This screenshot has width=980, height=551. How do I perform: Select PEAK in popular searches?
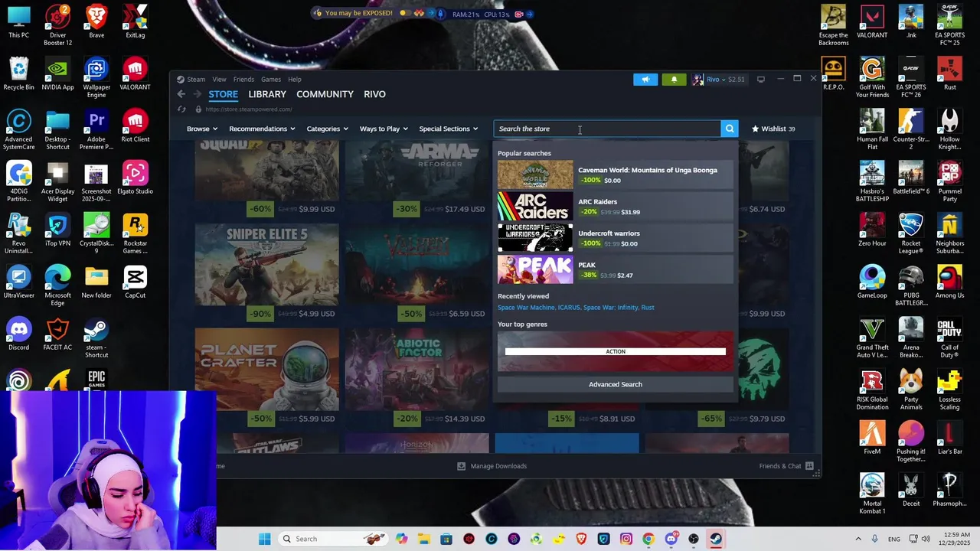click(x=616, y=270)
